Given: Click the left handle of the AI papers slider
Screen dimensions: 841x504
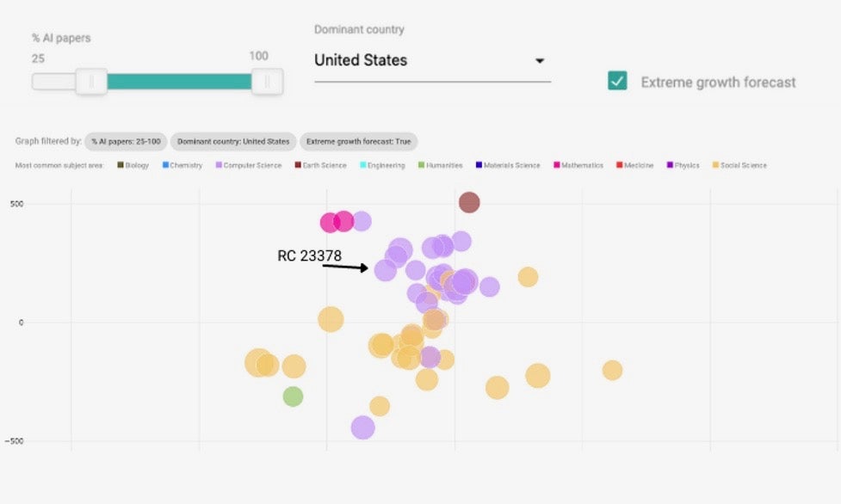Looking at the screenshot, I should click(x=92, y=82).
